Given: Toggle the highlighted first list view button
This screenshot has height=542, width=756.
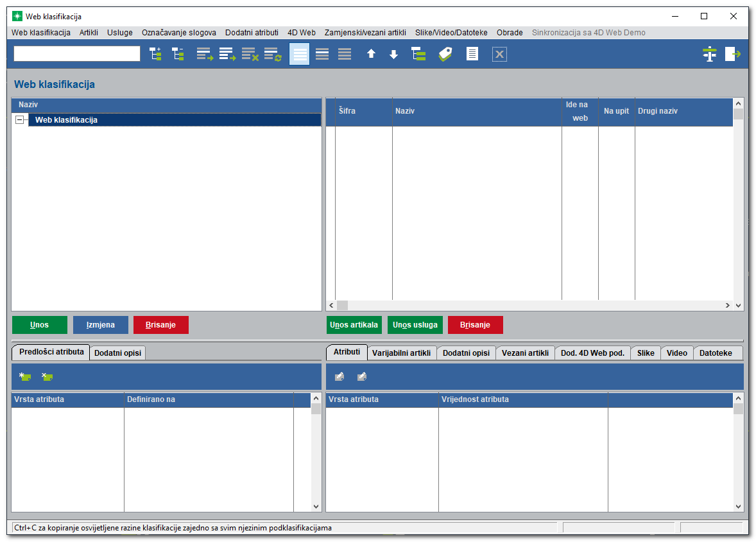Looking at the screenshot, I should [x=300, y=55].
